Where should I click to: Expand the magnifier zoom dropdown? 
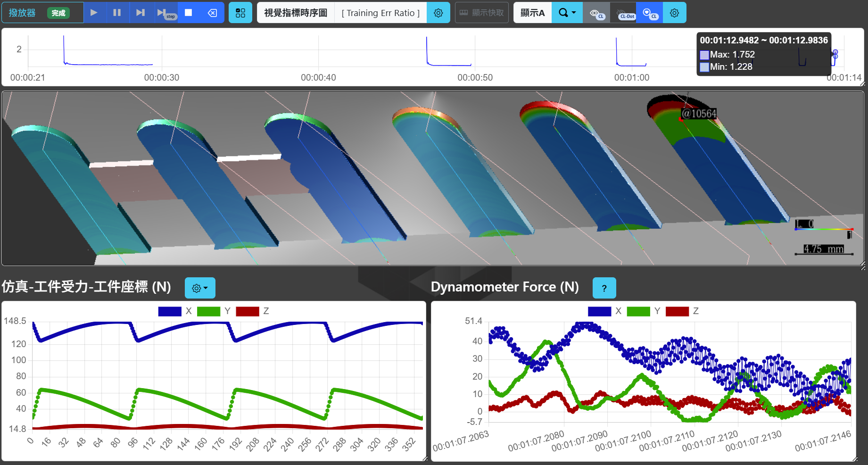click(x=567, y=13)
